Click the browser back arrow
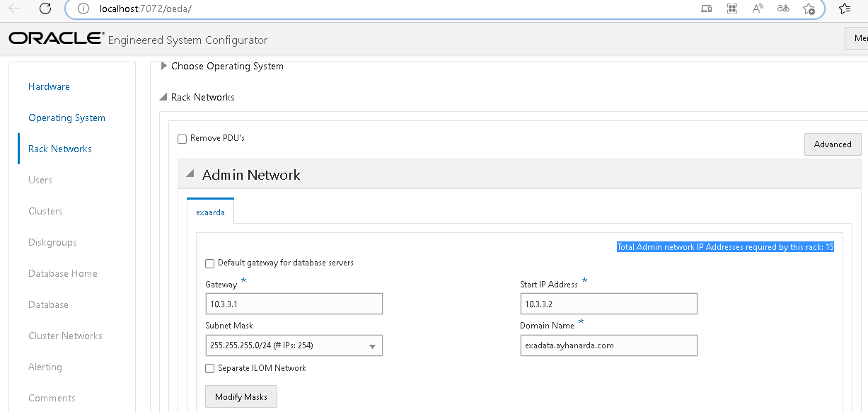868x412 pixels. (14, 8)
